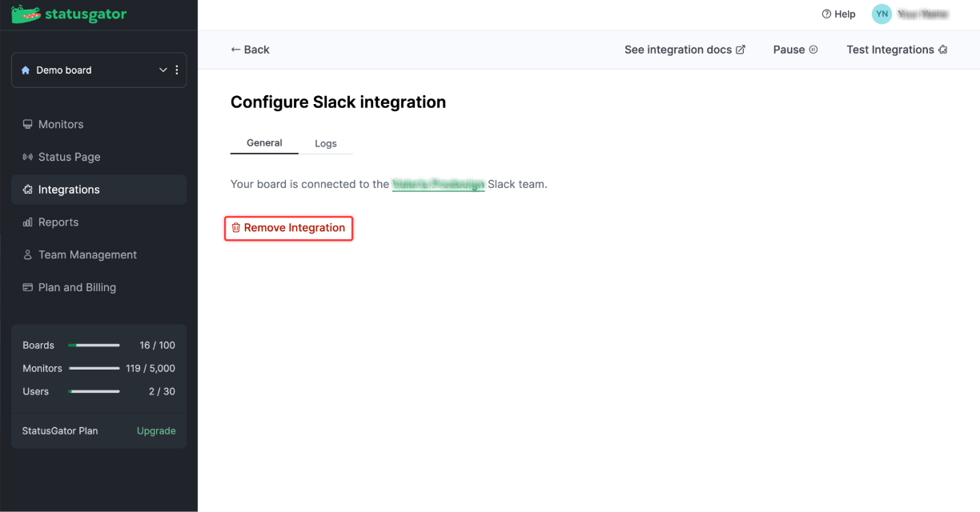
Task: Open the YN user avatar
Action: click(882, 14)
